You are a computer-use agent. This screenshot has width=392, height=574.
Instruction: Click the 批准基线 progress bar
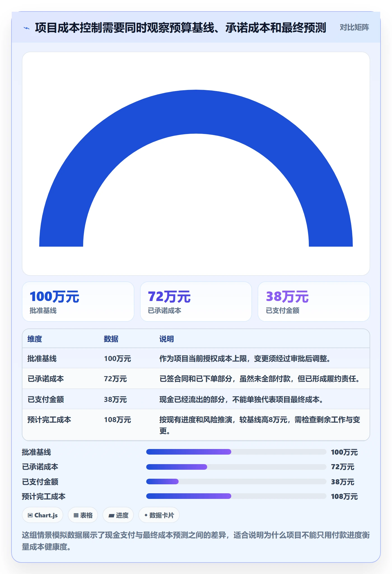(236, 452)
